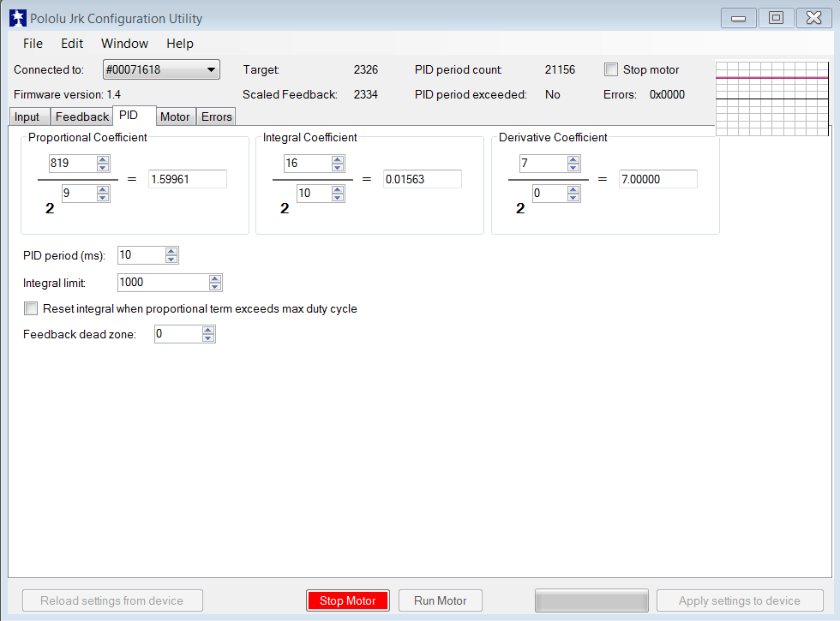Image resolution: width=840 pixels, height=621 pixels.
Task: Click the Scaled Feedback value 2334
Action: (366, 94)
